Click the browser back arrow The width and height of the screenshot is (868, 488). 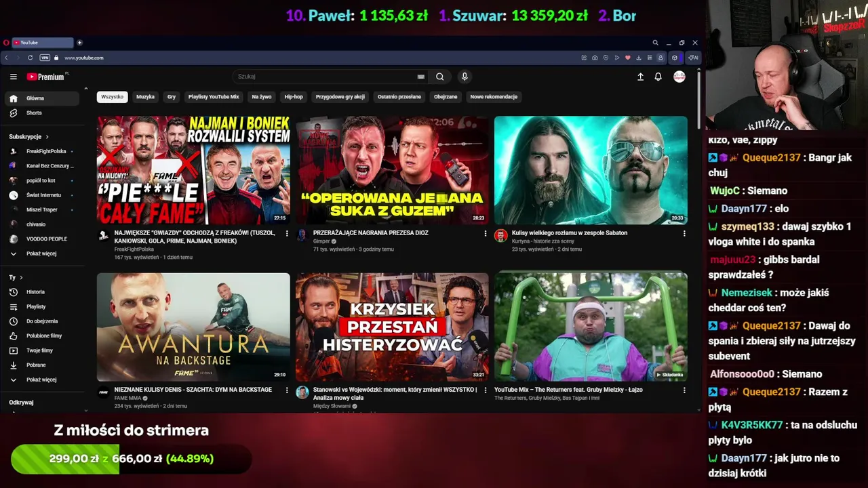(7, 58)
